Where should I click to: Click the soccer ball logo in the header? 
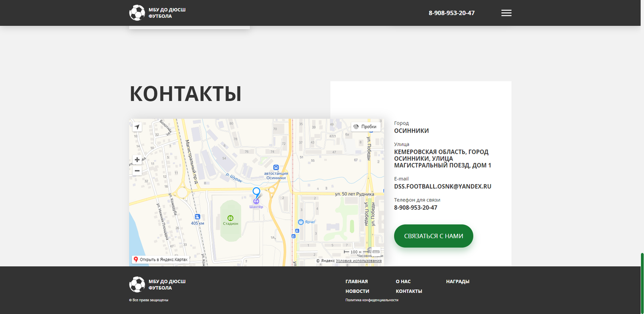[137, 13]
